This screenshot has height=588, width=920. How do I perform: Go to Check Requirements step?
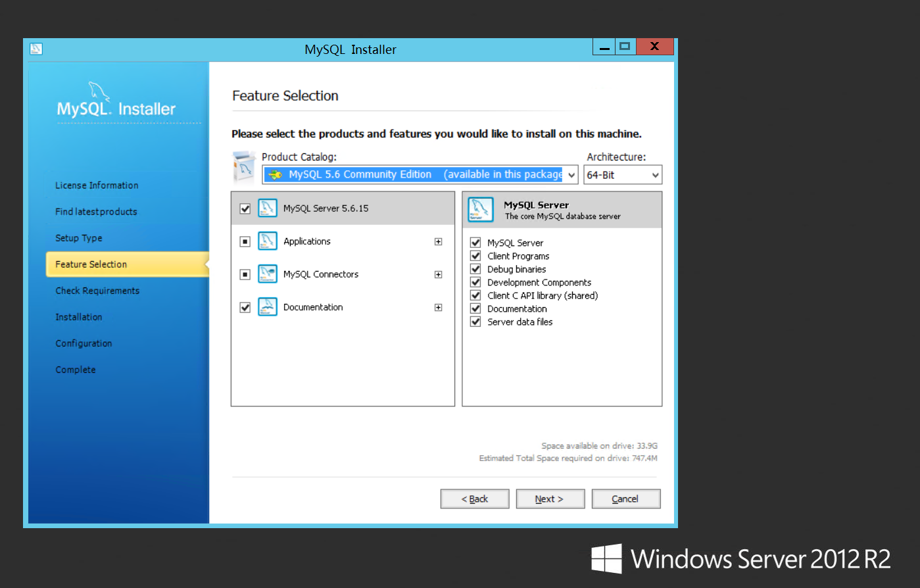[x=97, y=291]
